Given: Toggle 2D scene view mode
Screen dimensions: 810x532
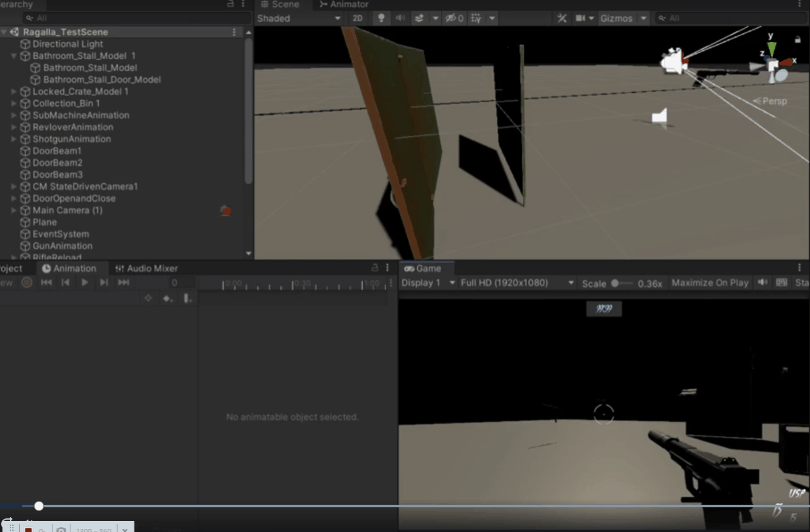Looking at the screenshot, I should point(358,18).
